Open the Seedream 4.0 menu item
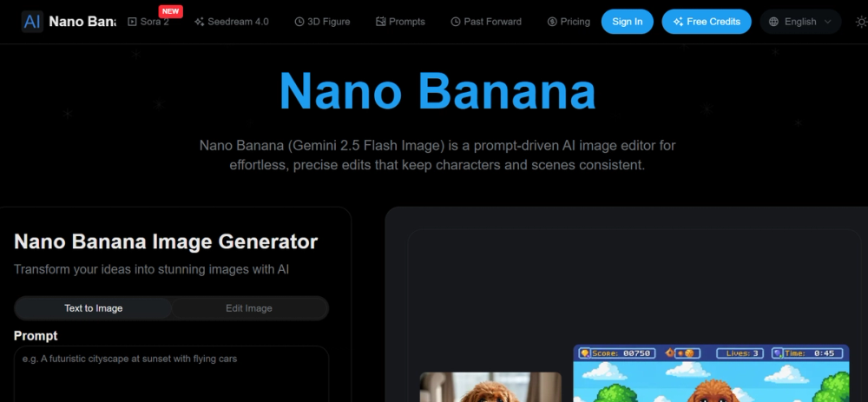Viewport: 868px width, 402px height. click(232, 22)
